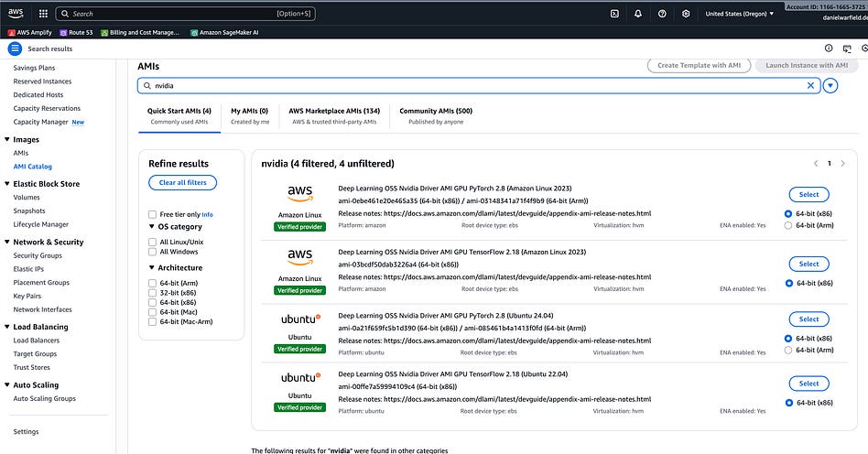This screenshot has height=454, width=868.
Task: Open Settings in sidebar
Action: click(26, 432)
